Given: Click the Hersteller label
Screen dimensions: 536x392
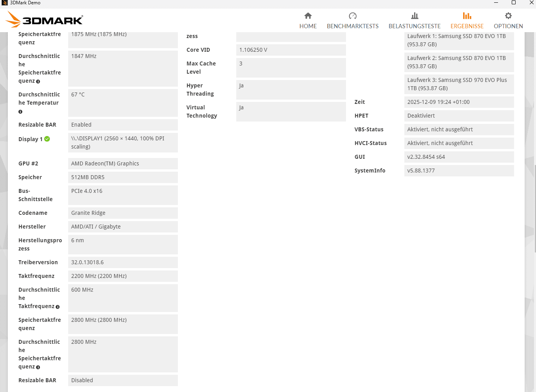Looking at the screenshot, I should pos(32,227).
